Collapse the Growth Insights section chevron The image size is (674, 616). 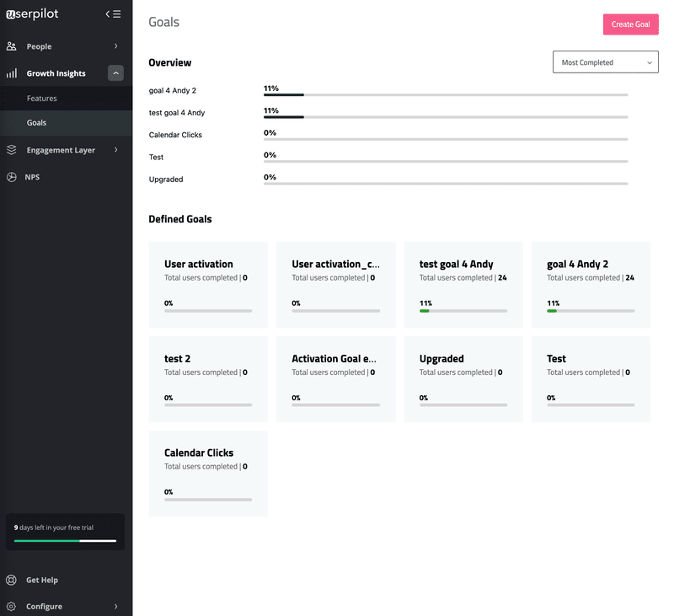[115, 73]
